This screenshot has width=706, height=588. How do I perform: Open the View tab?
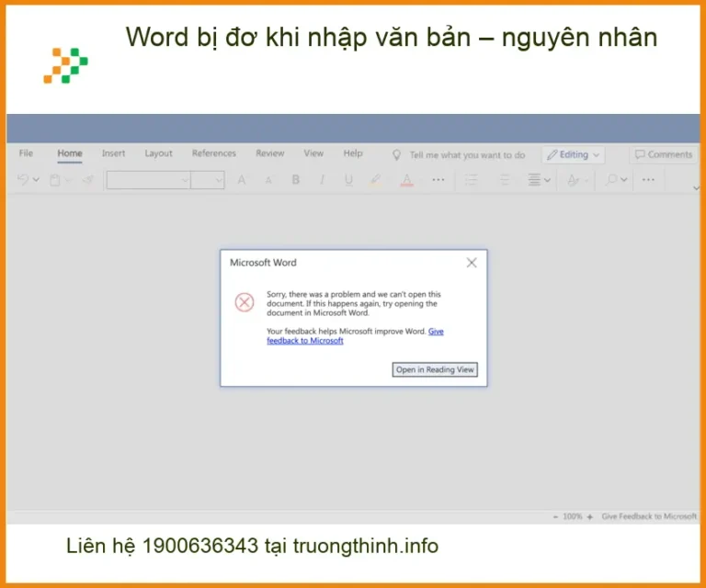(313, 153)
